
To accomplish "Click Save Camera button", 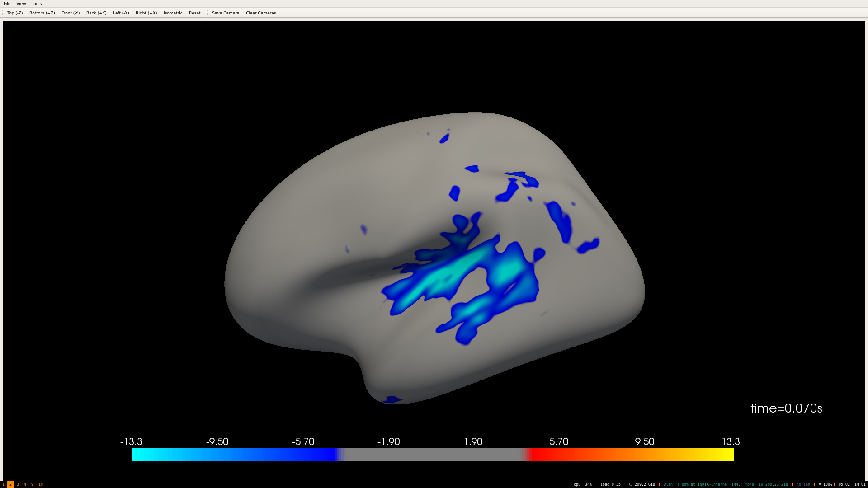I will tap(226, 13).
